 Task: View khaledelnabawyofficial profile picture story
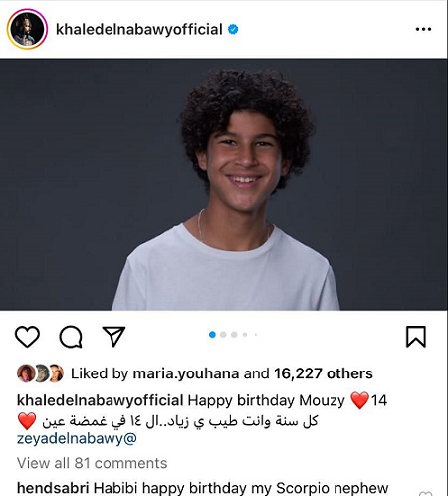point(27,29)
